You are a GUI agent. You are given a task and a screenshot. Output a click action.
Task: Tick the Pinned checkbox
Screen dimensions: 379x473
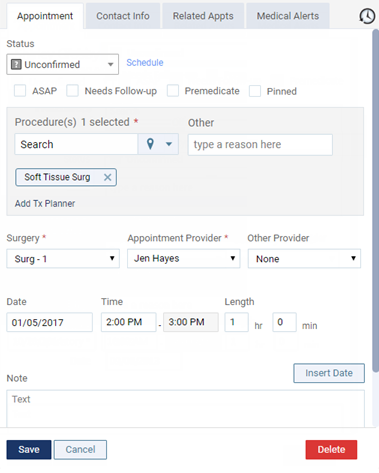point(255,91)
